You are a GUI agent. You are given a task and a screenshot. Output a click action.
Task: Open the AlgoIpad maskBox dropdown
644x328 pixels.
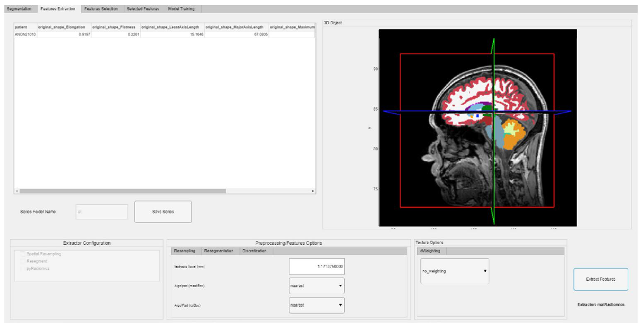pyautogui.click(x=316, y=286)
